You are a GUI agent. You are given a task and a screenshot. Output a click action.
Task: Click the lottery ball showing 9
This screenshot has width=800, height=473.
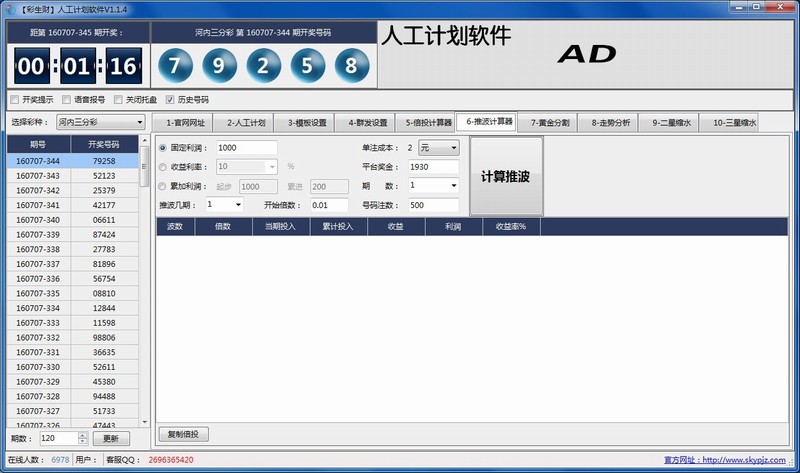tap(219, 67)
